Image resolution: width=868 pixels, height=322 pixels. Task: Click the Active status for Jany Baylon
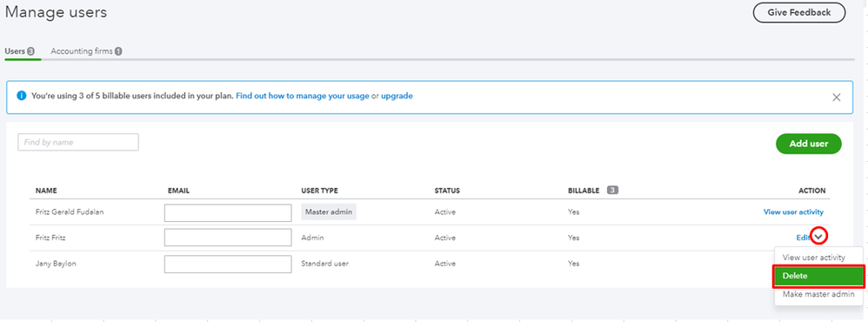point(445,264)
